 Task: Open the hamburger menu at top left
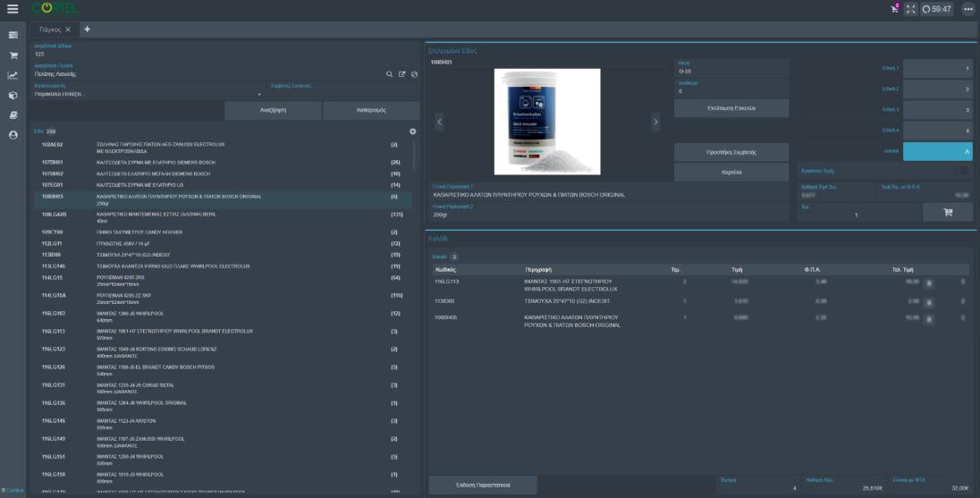pyautogui.click(x=13, y=9)
